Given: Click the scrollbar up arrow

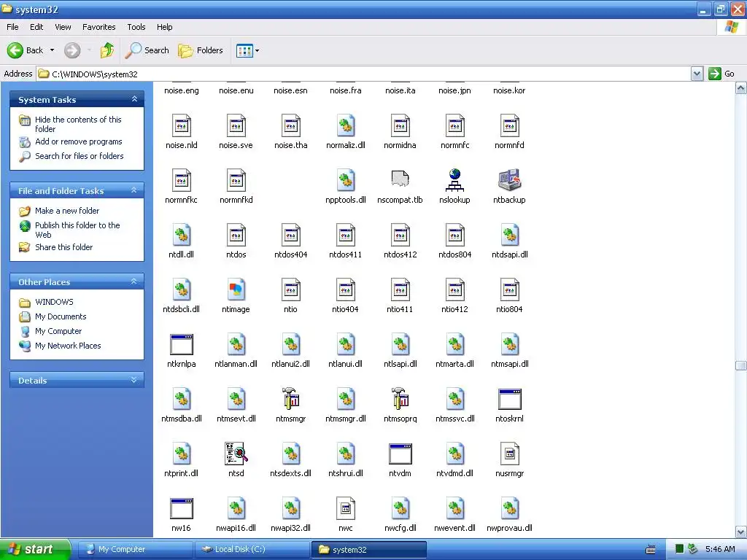Looking at the screenshot, I should (x=741, y=88).
